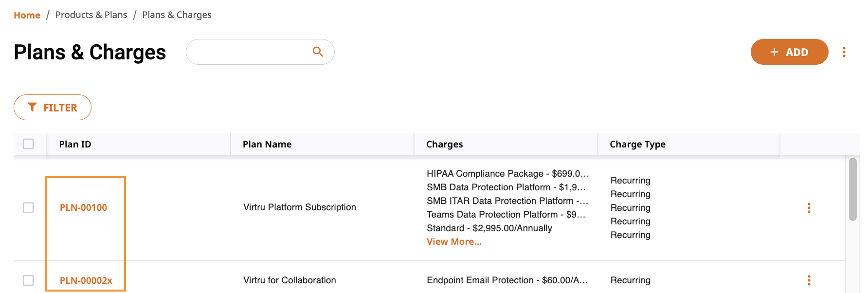Open plan PLN-00002x
868x293 pixels.
[x=86, y=280]
